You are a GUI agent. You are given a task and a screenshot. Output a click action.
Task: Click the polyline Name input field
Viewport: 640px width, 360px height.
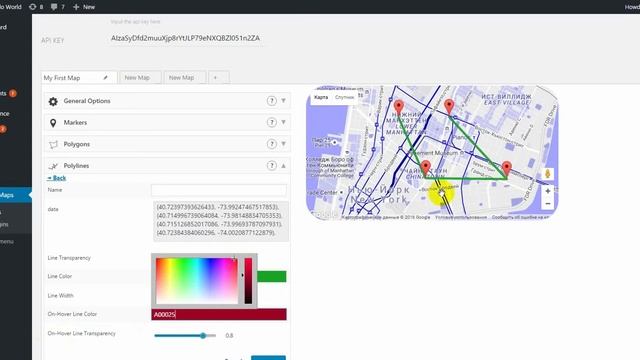click(219, 190)
